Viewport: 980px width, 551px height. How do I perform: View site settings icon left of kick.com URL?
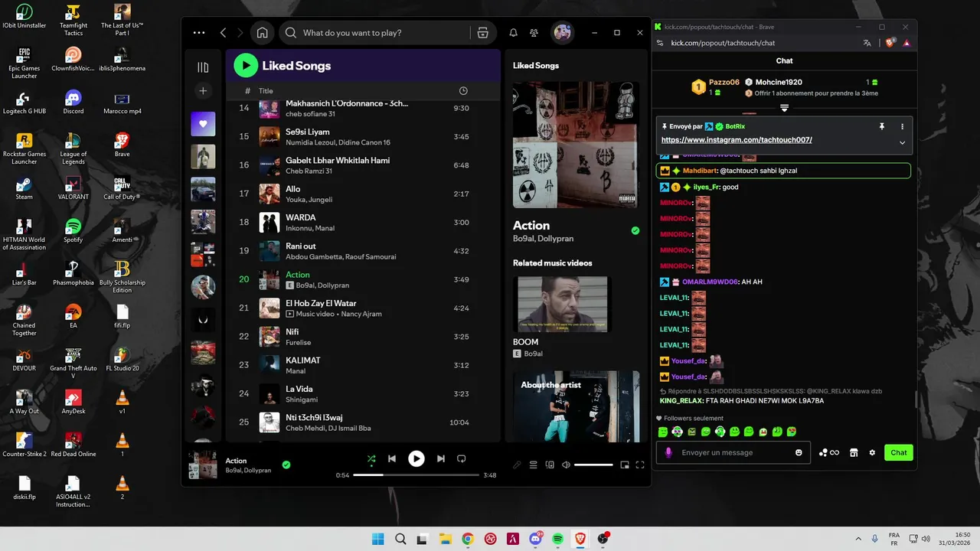tap(661, 43)
